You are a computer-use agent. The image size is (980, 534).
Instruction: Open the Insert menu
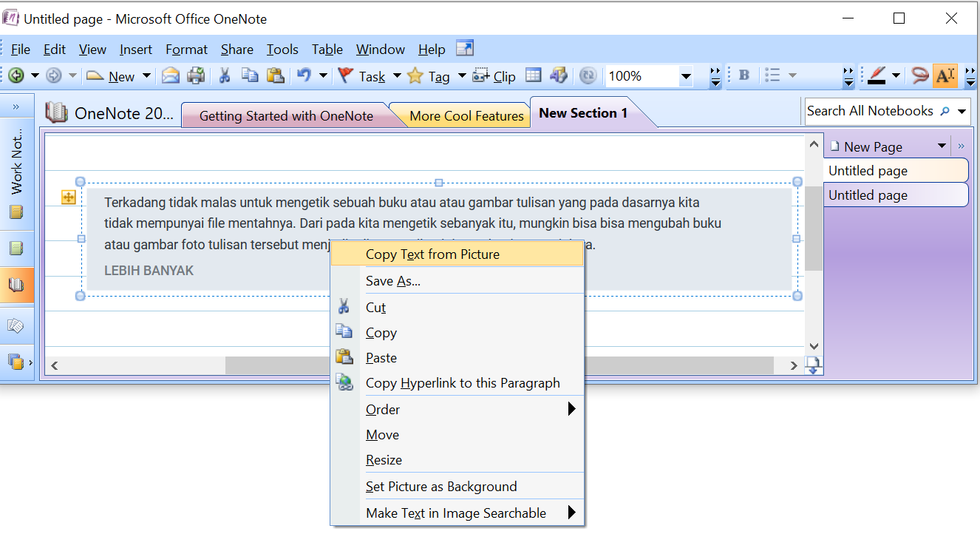tap(136, 50)
